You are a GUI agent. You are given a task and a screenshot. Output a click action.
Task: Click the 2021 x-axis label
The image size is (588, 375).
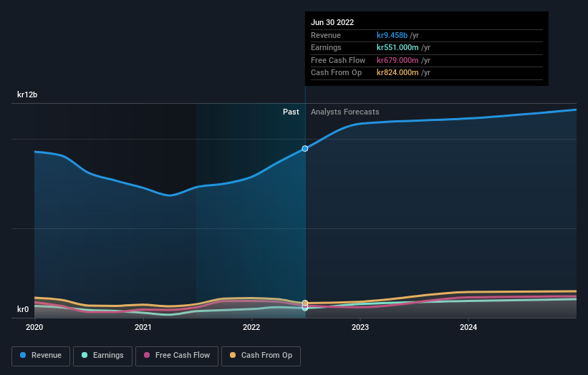click(143, 327)
